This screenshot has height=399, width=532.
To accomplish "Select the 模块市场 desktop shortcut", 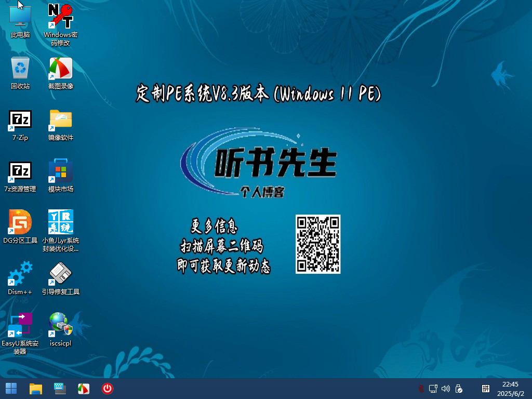I will [61, 176].
